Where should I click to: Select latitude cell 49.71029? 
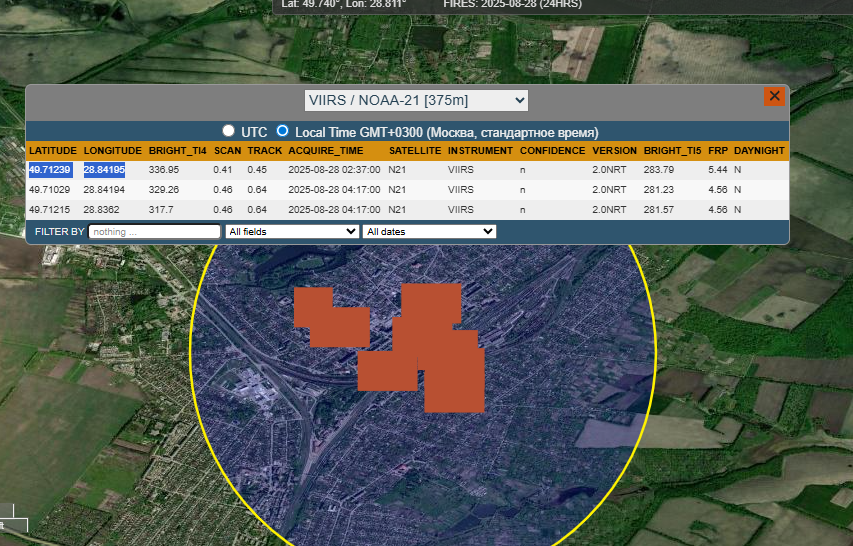[50, 190]
